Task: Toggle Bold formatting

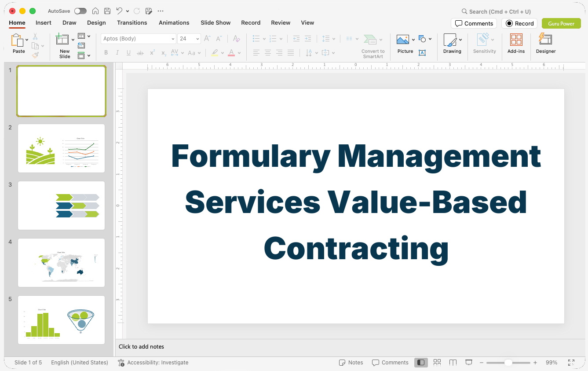Action: click(x=106, y=53)
